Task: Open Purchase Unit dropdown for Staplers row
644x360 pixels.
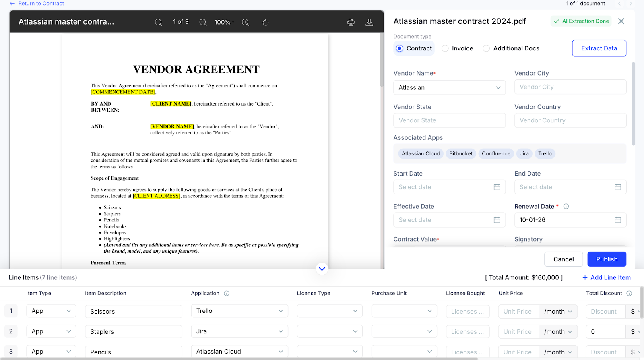Action: tap(404, 331)
